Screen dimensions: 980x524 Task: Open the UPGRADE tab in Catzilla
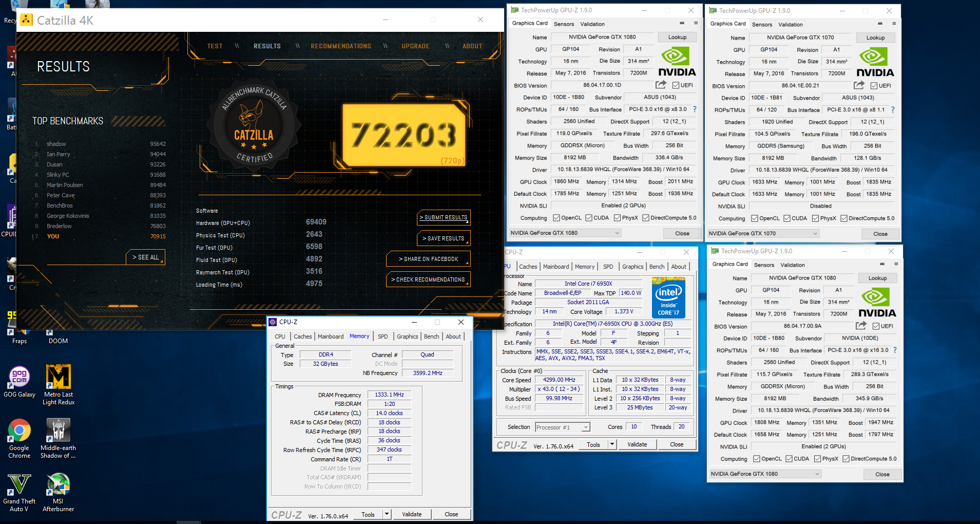415,46
